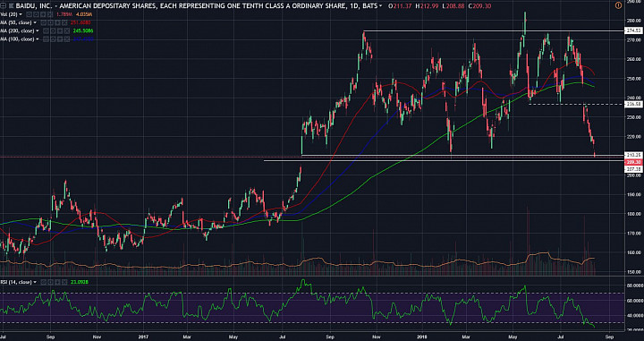Click the Vol (20) indicator label
644x341 pixels.
[x=9, y=14]
